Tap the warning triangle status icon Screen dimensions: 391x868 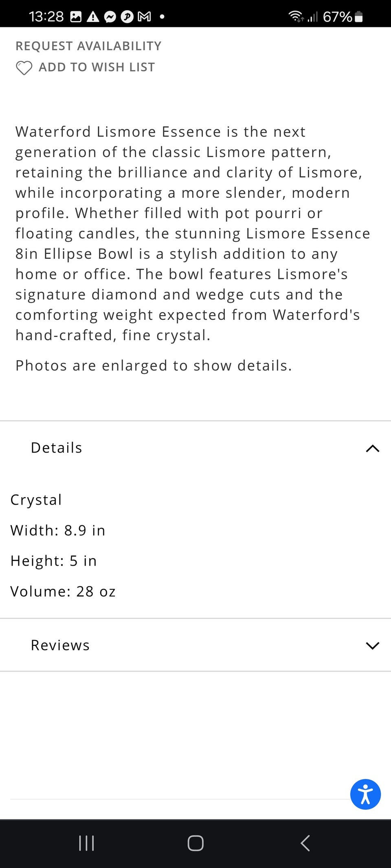point(93,17)
